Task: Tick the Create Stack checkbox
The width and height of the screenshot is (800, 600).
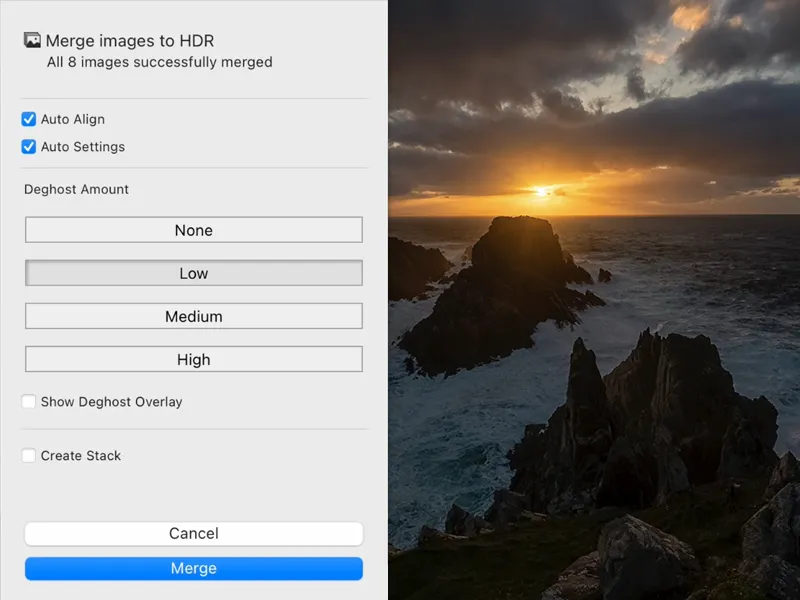Action: [x=29, y=456]
